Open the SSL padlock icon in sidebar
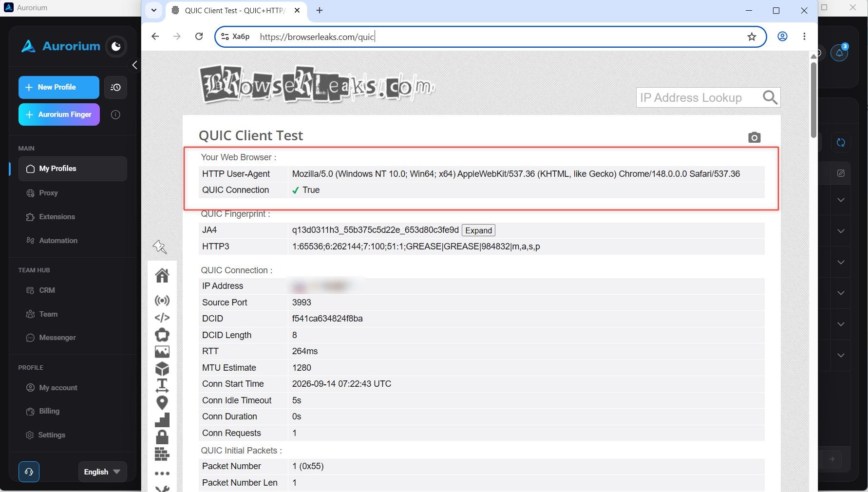This screenshot has width=868, height=492. (x=162, y=436)
